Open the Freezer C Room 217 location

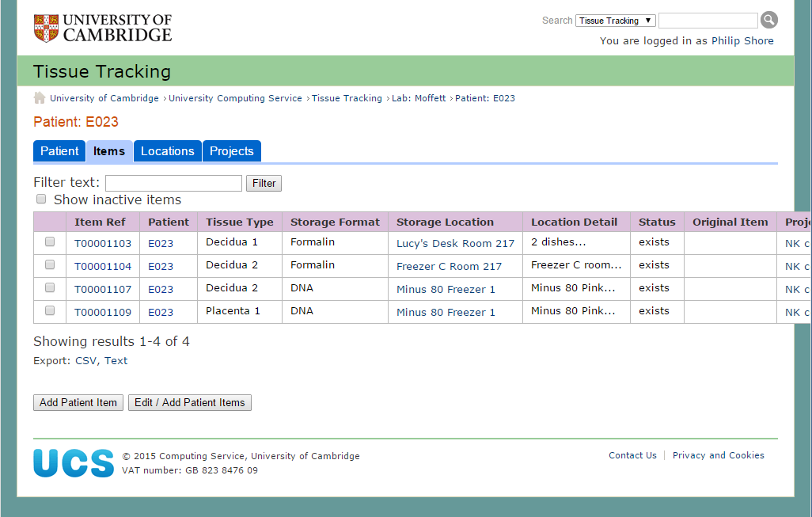[449, 266]
